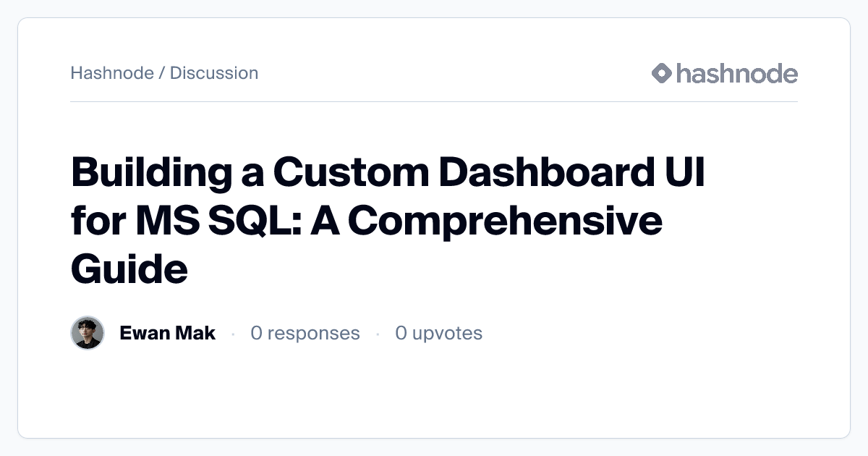Screen dimensions: 868x456
Task: Click the word Guide in the headline
Action: pyautogui.click(x=129, y=269)
